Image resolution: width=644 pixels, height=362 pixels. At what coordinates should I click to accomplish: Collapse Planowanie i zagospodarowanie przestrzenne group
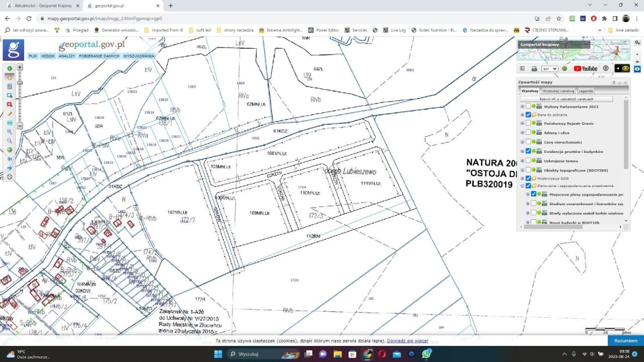pos(522,186)
